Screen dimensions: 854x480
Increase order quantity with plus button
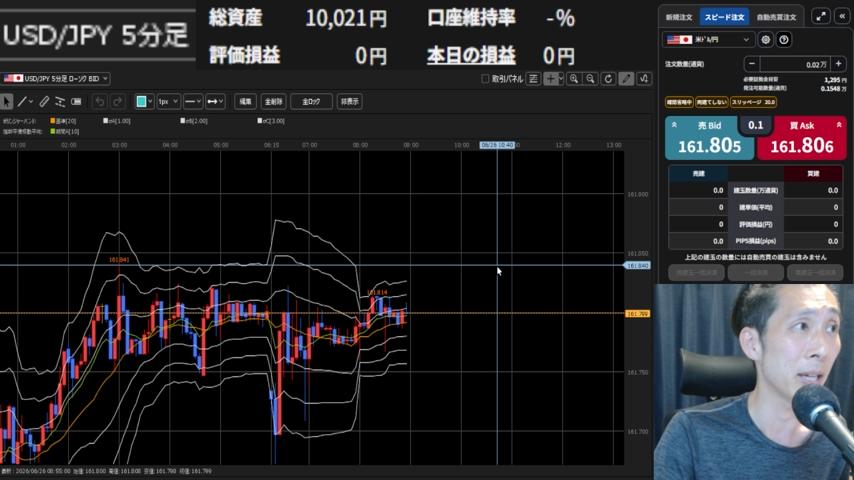(839, 64)
